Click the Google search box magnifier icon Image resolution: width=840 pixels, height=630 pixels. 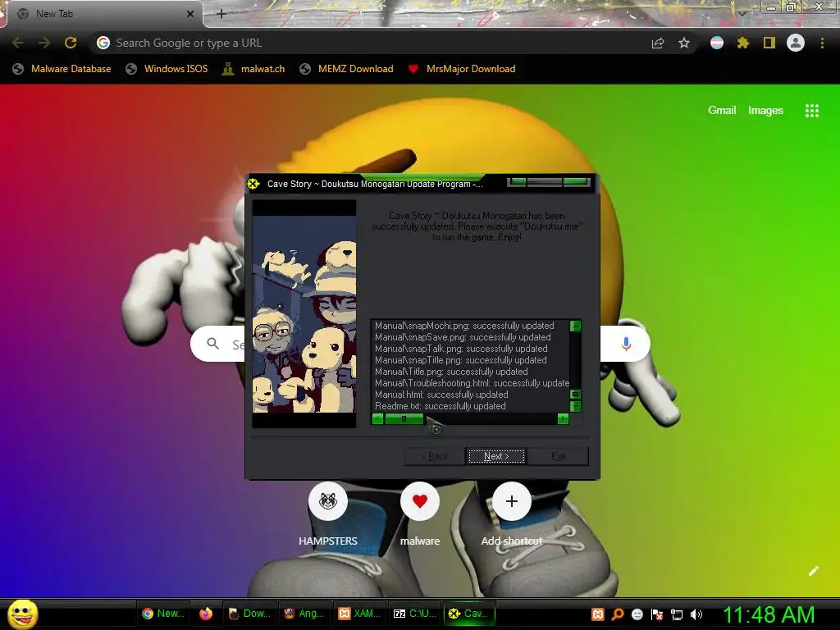[x=212, y=344]
